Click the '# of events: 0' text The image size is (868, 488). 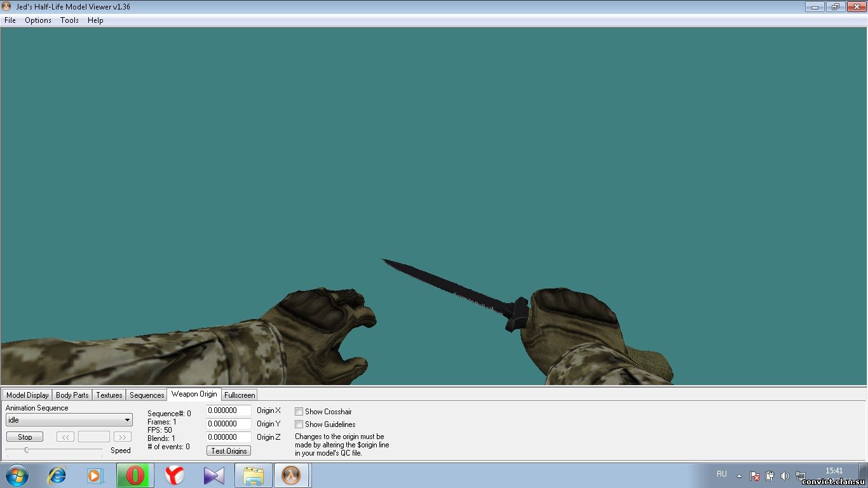168,447
